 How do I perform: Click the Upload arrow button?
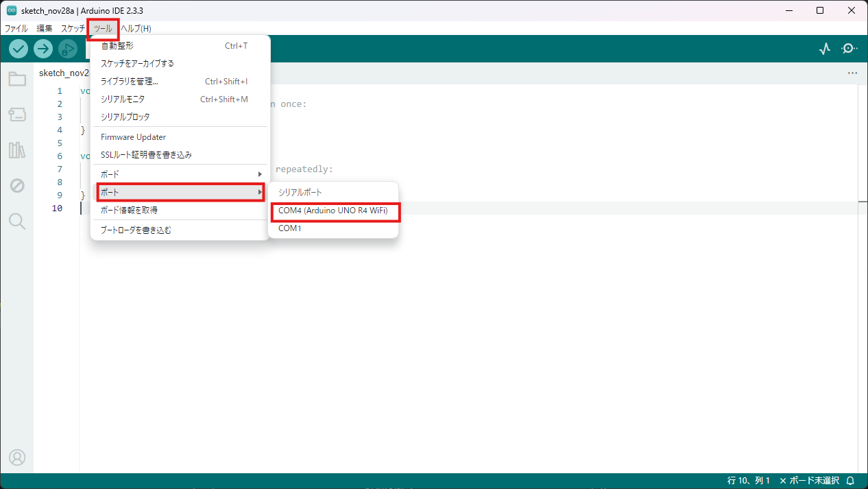[43, 49]
